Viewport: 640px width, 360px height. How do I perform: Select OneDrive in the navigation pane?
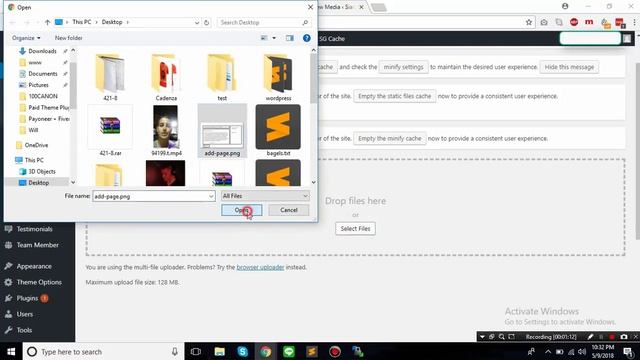(36, 145)
